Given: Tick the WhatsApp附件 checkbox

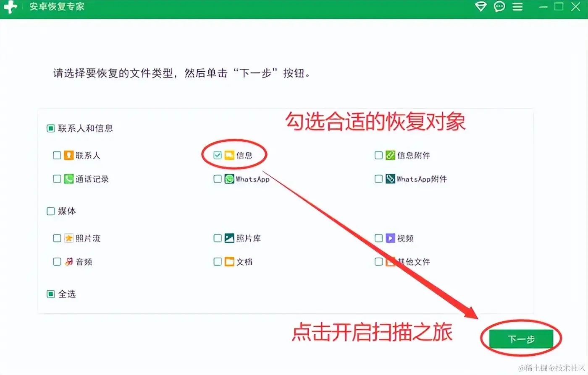Looking at the screenshot, I should tap(378, 179).
